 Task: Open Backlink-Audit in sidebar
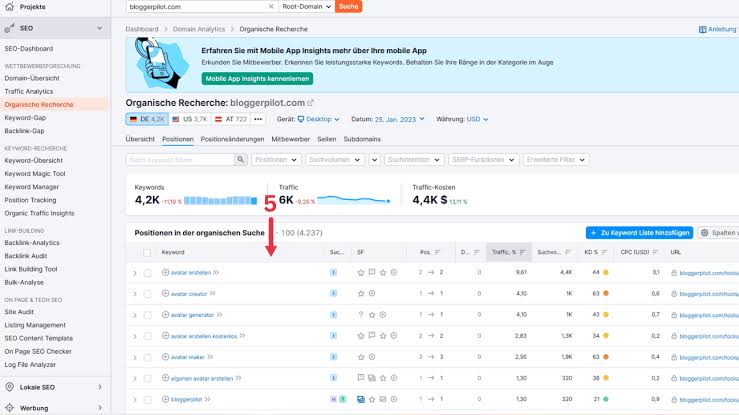tap(26, 256)
